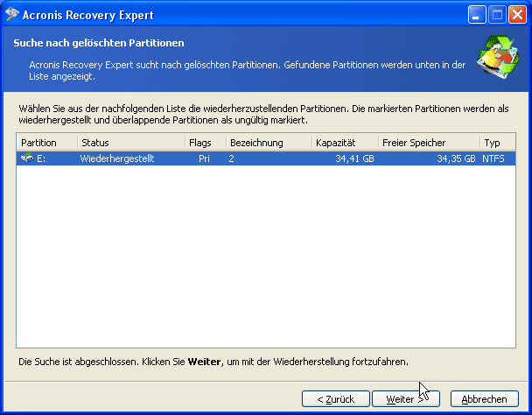The image size is (532, 415).
Task: Minimize the Acronis Recovery Expert window
Action: tap(477, 15)
